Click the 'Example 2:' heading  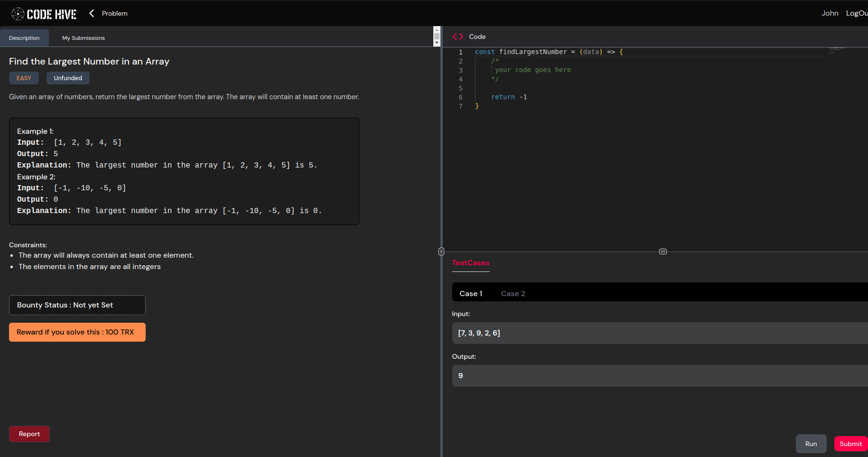pyautogui.click(x=37, y=177)
